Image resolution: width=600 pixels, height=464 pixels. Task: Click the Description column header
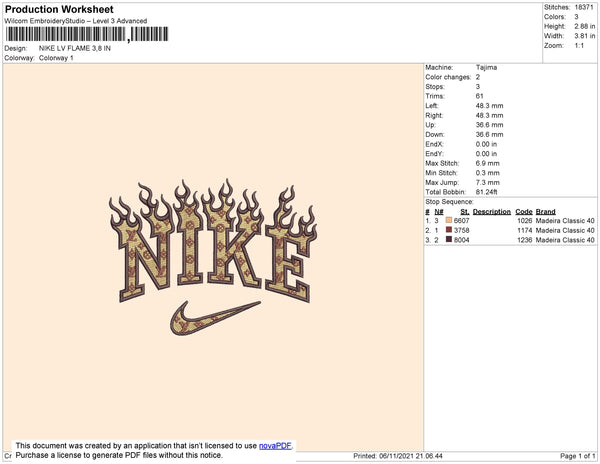(492, 212)
